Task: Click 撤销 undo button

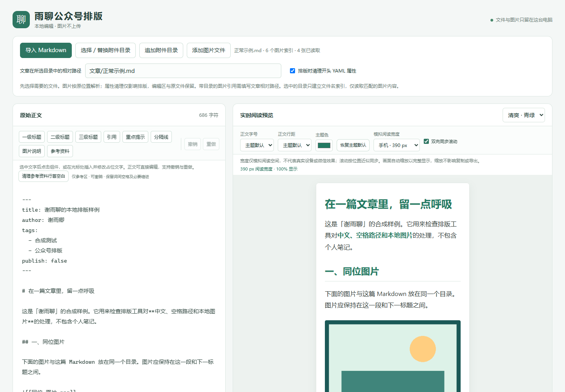Action: click(193, 144)
